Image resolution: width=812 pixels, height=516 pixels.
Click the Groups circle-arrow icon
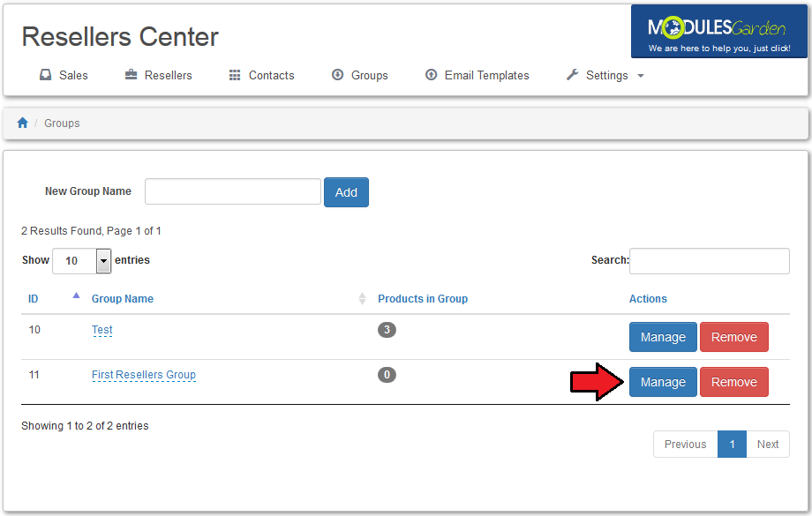[338, 75]
